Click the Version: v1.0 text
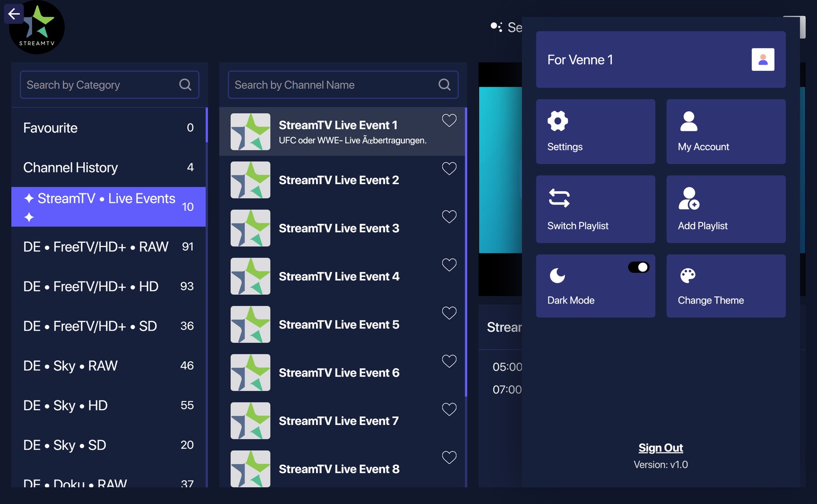817x504 pixels. [661, 465]
